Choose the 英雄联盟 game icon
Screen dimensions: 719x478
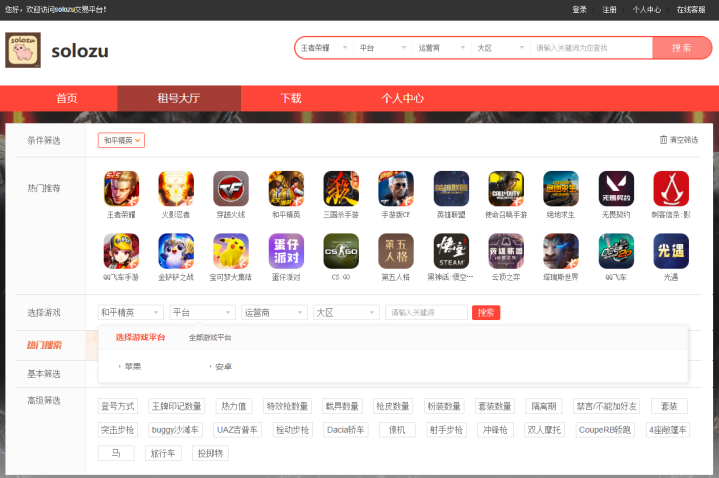(x=451, y=189)
